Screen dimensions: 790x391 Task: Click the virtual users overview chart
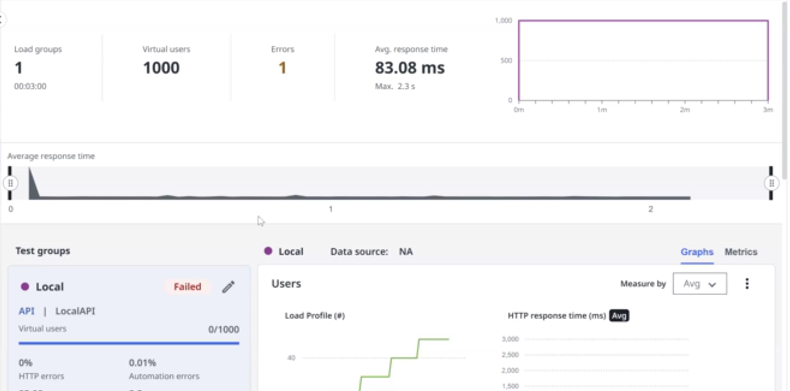coord(643,60)
